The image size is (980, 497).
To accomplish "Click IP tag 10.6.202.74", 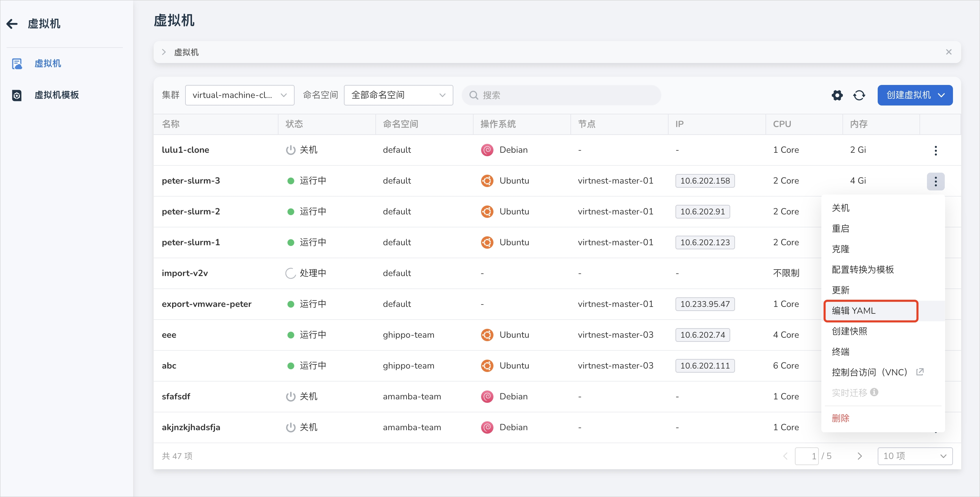I will click(x=702, y=335).
